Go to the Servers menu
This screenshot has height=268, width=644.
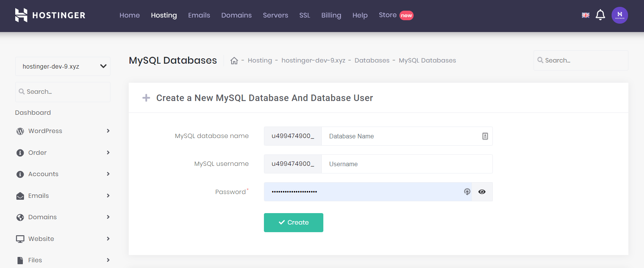[275, 15]
